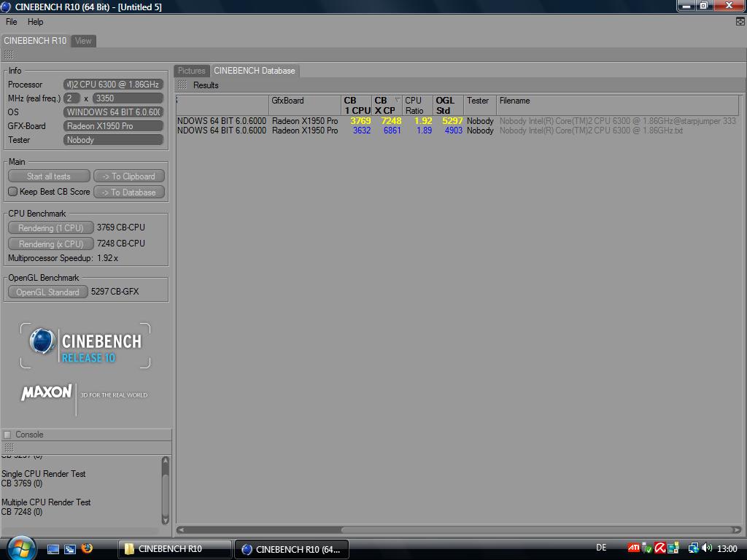Viewport: 747px width, 560px height.
Task: Click the ATI tray icon
Action: coord(633,548)
